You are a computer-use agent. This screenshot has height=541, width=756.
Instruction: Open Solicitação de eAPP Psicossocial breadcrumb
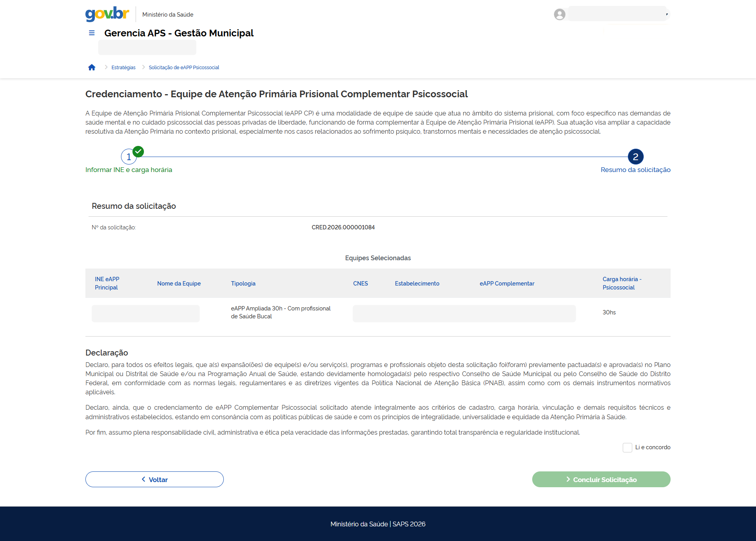[184, 68]
